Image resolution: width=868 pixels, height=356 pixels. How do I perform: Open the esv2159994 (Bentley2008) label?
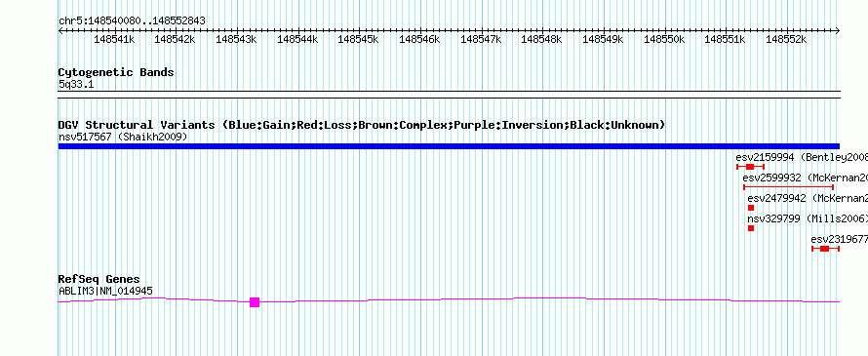pos(802,157)
